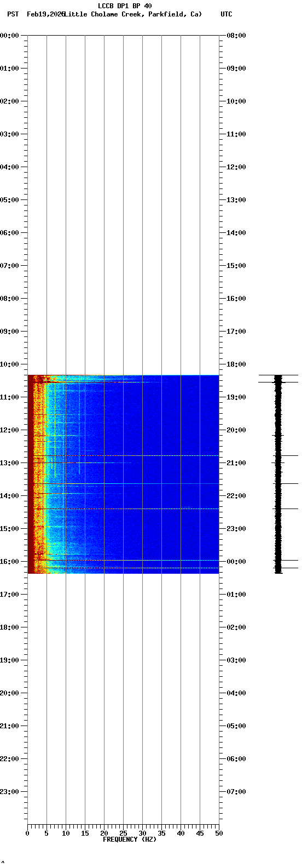
Task: Click the '05:00' label on the PST axis
Action: click(x=10, y=200)
